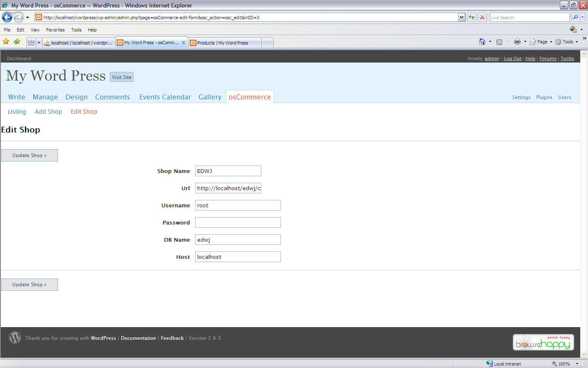Go to the Add Shop submenu
This screenshot has width=588, height=368.
[x=48, y=112]
